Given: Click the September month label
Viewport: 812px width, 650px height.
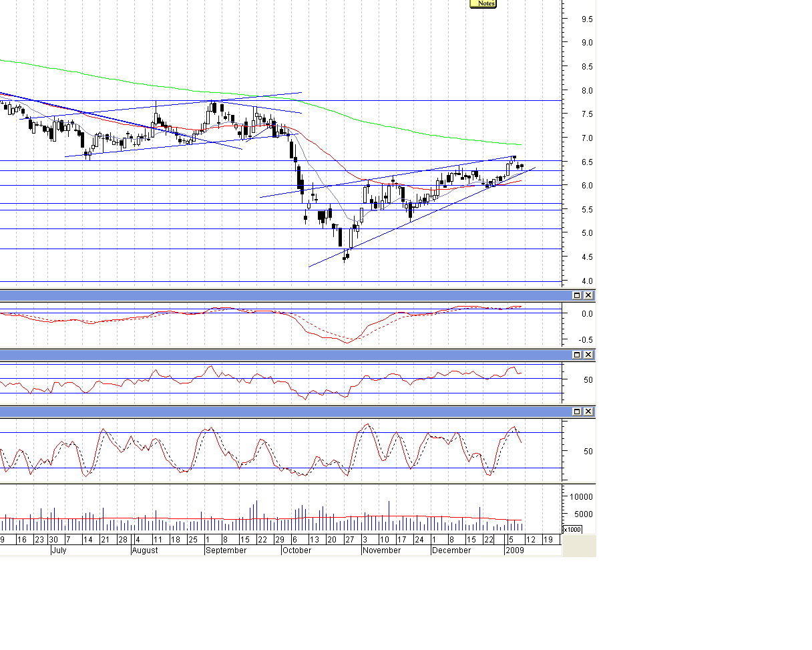Looking at the screenshot, I should tap(226, 550).
